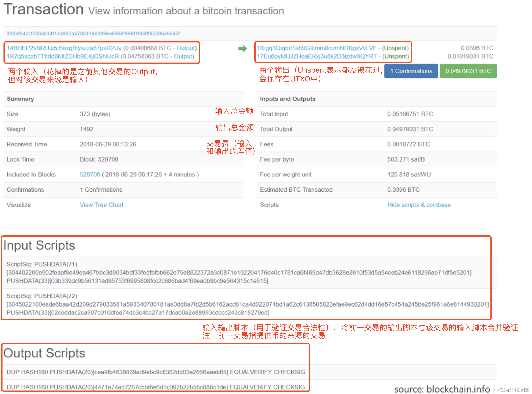532x394 pixels.
Task: Click the Summary table header
Action: click(x=21, y=99)
